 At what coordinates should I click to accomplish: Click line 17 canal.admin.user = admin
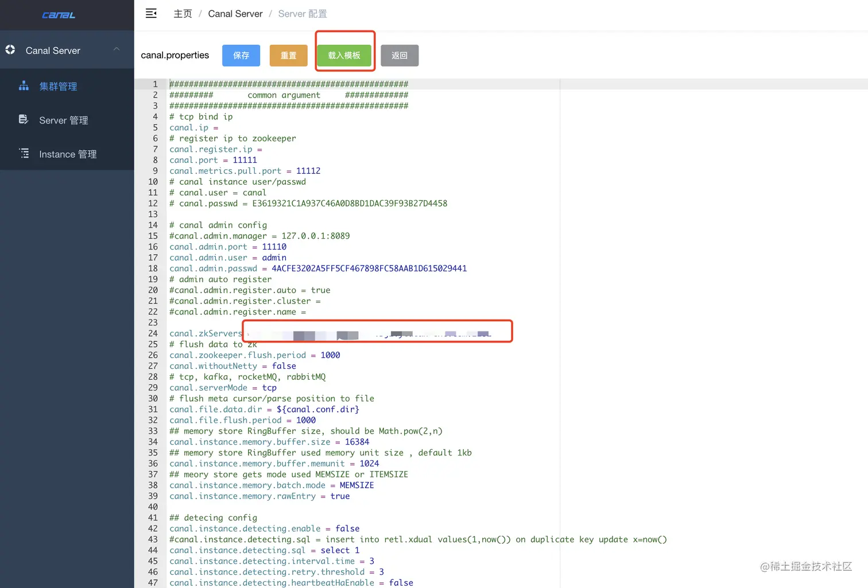click(x=228, y=258)
